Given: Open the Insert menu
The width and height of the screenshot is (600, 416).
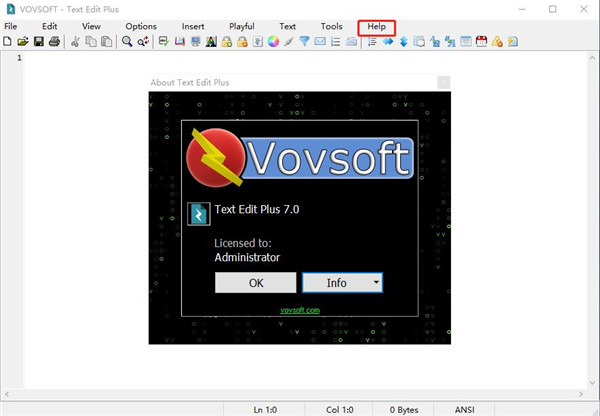Looking at the screenshot, I should pyautogui.click(x=193, y=26).
